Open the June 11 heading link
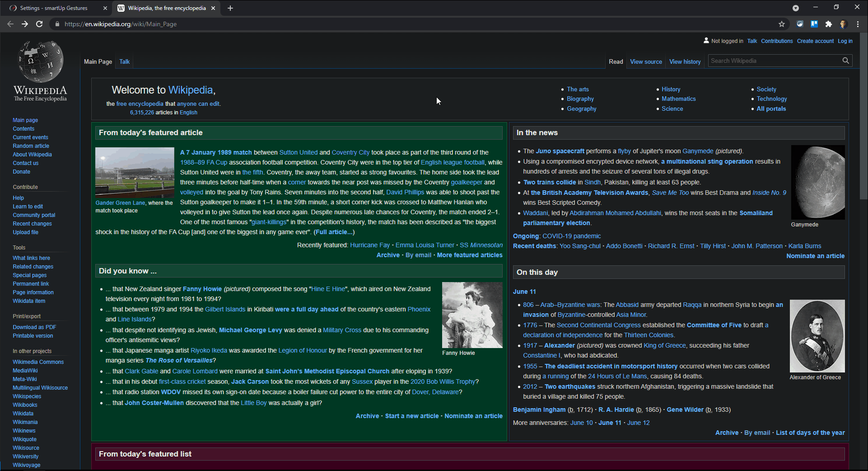Image resolution: width=868 pixels, height=471 pixels. [x=524, y=292]
